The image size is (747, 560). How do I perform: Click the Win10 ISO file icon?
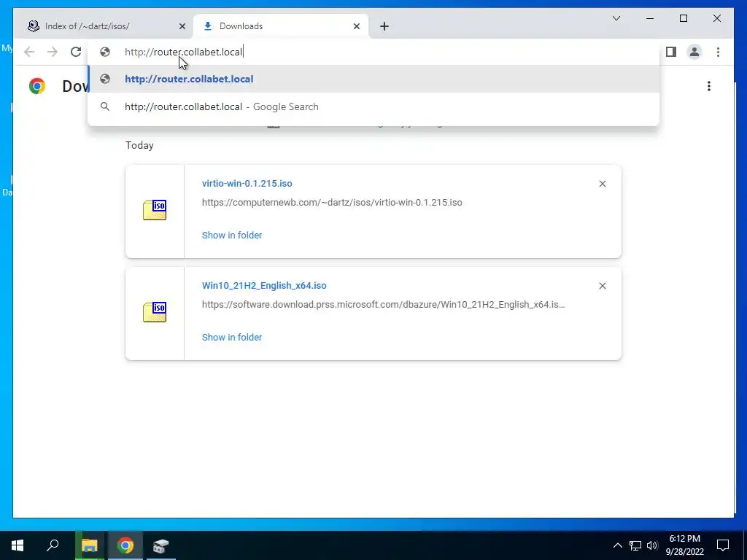pos(155,312)
